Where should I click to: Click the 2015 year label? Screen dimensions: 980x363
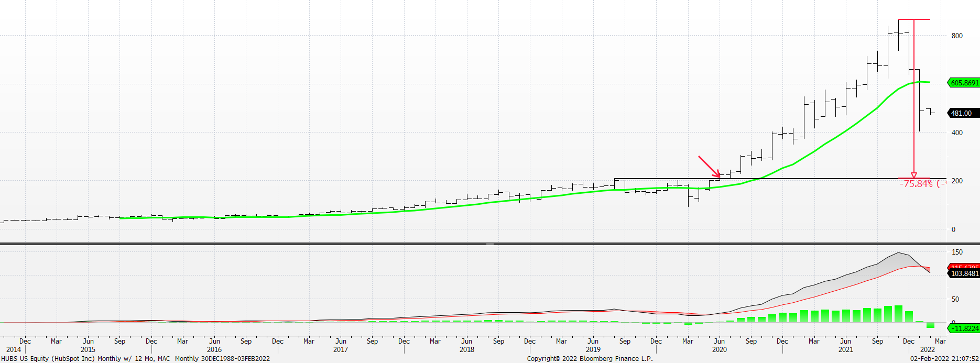88,349
